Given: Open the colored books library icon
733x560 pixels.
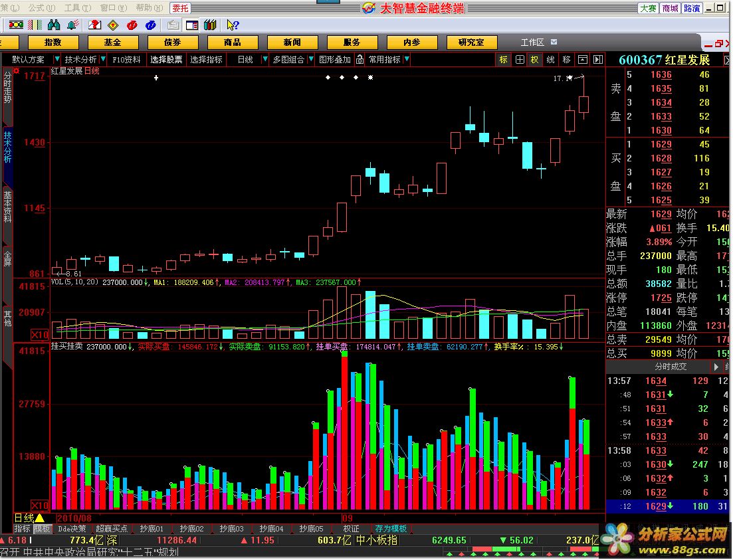Looking at the screenshot, I should pyautogui.click(x=210, y=25).
